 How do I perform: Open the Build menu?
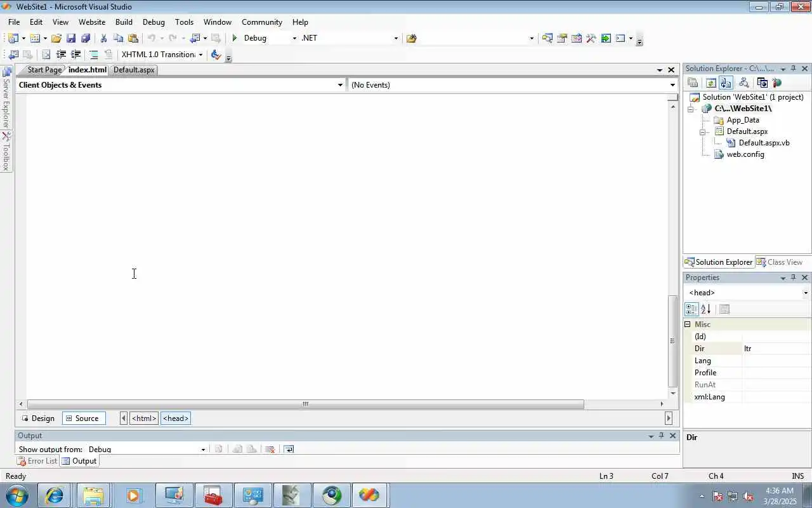coord(124,22)
